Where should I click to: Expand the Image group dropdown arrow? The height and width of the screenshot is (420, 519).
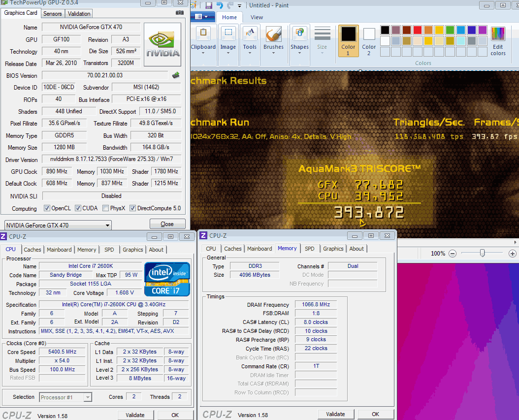pos(228,53)
